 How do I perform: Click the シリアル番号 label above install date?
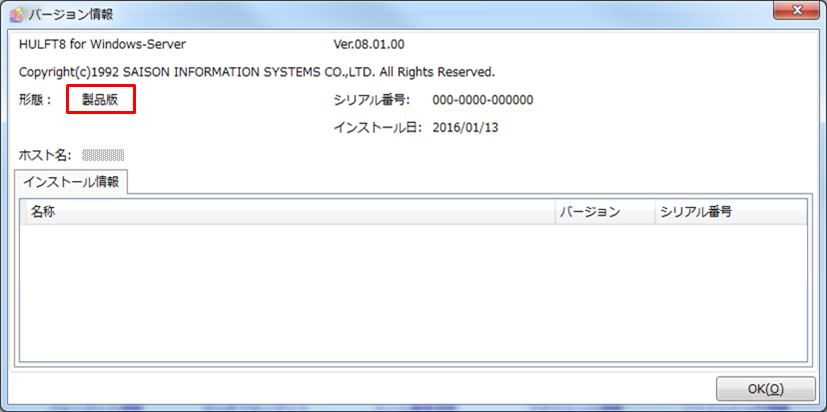pos(372,100)
